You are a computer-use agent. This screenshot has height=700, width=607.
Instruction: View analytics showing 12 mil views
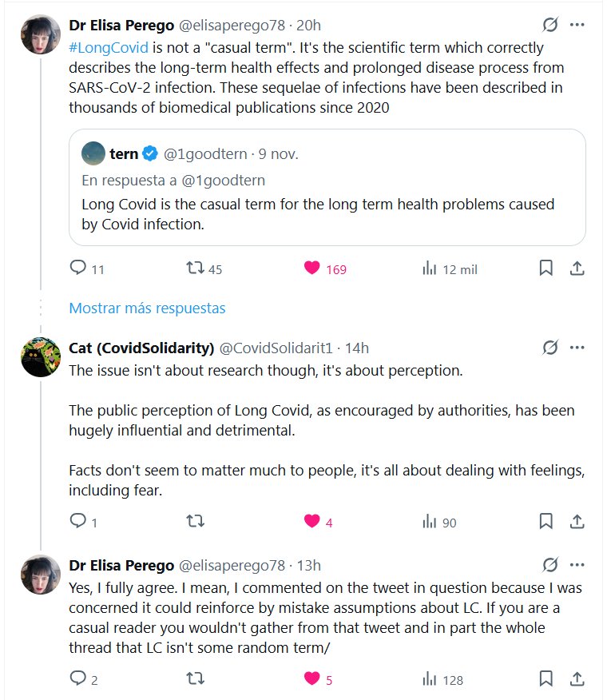pos(430,268)
